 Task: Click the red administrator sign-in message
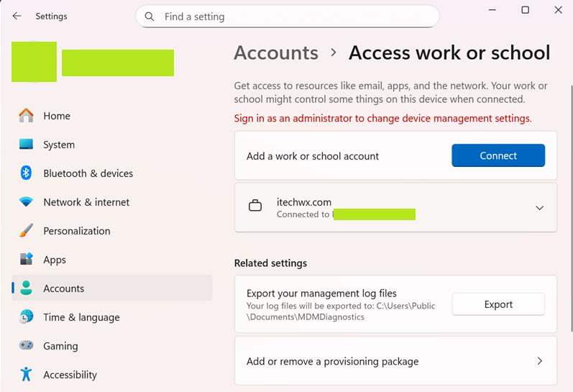pos(382,119)
